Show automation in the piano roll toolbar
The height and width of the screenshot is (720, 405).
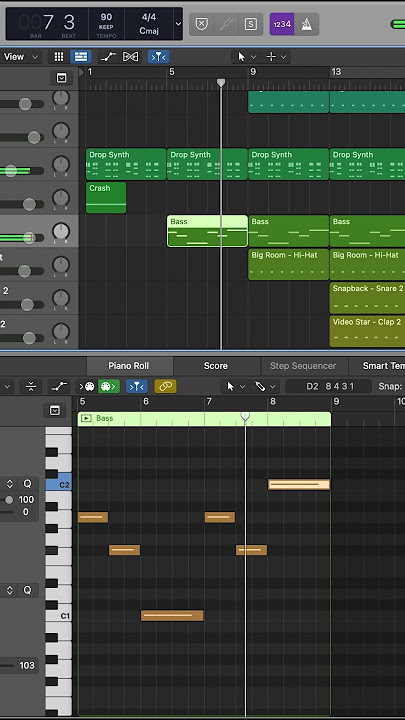click(x=59, y=387)
